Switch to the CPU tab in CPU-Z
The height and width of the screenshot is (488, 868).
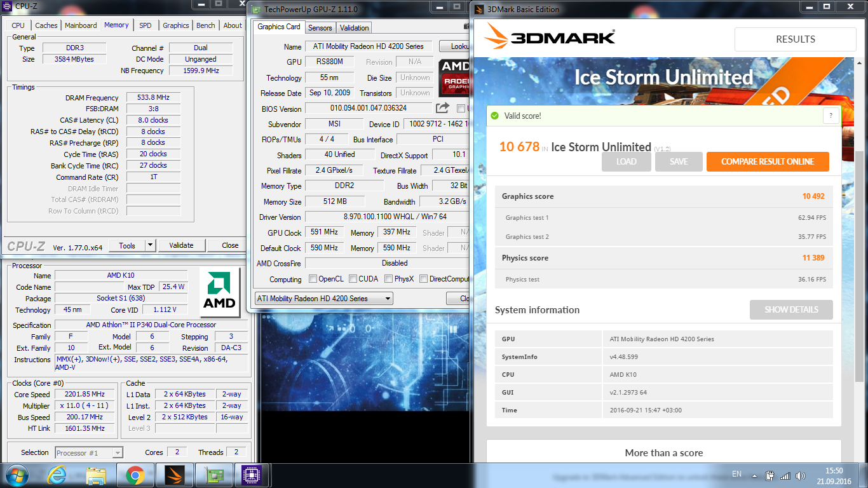point(18,25)
